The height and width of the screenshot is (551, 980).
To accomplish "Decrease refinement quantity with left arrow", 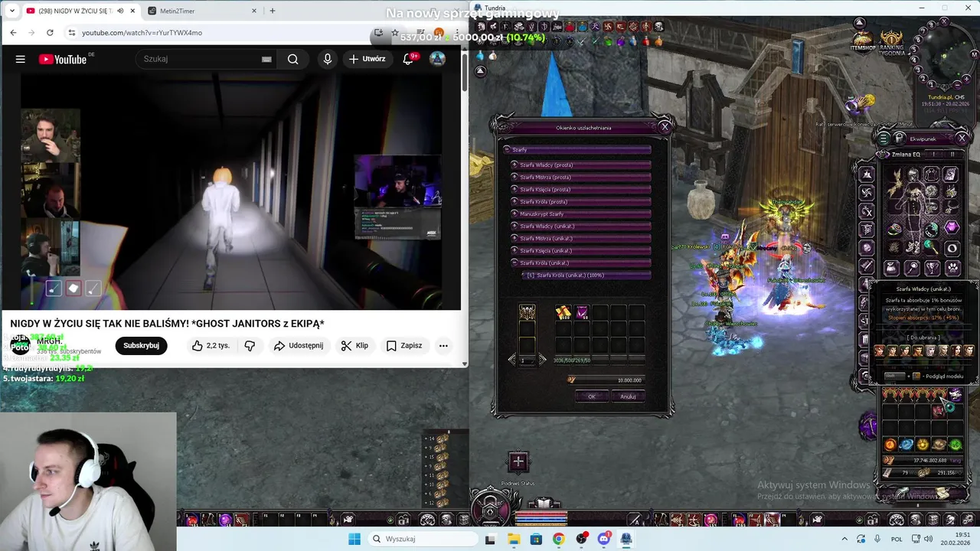I will point(512,360).
